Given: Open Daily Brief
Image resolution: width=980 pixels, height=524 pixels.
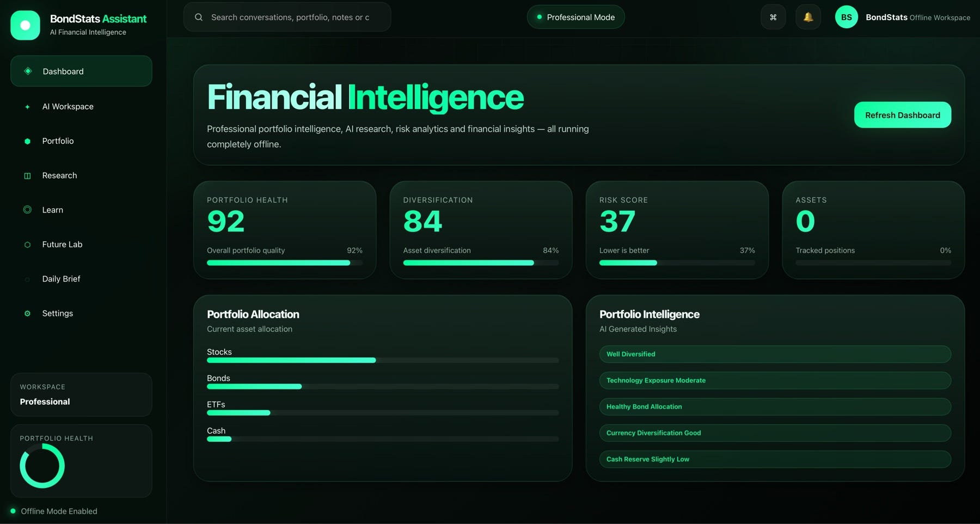Looking at the screenshot, I should pos(81,279).
